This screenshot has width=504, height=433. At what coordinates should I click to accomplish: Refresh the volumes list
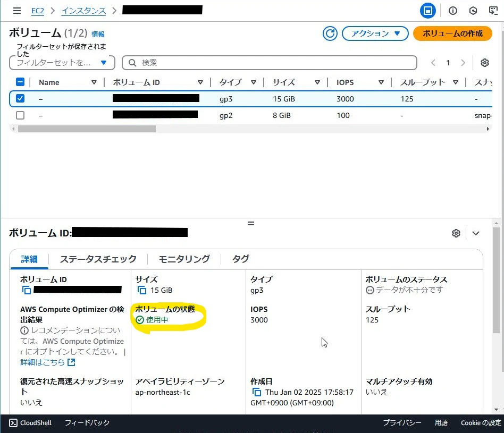(x=330, y=33)
